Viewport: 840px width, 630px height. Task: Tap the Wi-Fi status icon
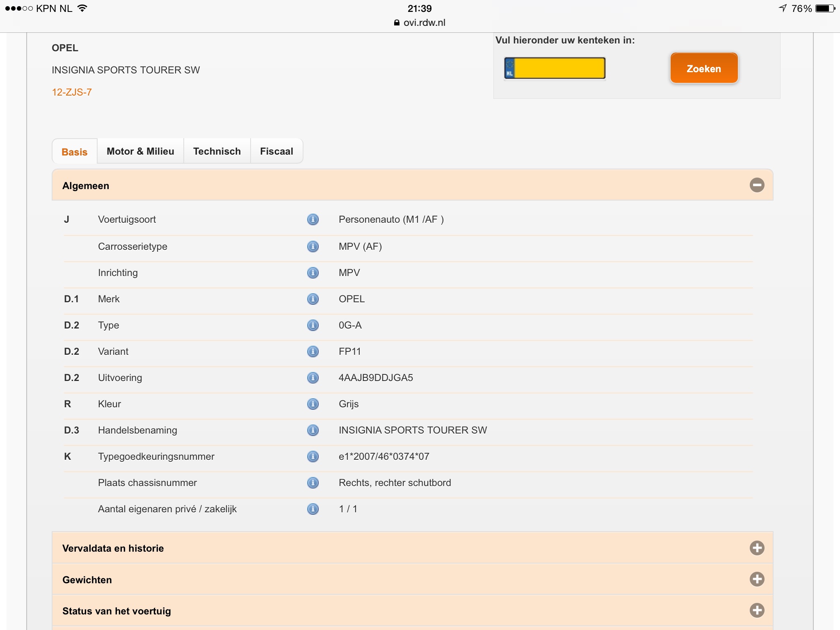point(82,8)
